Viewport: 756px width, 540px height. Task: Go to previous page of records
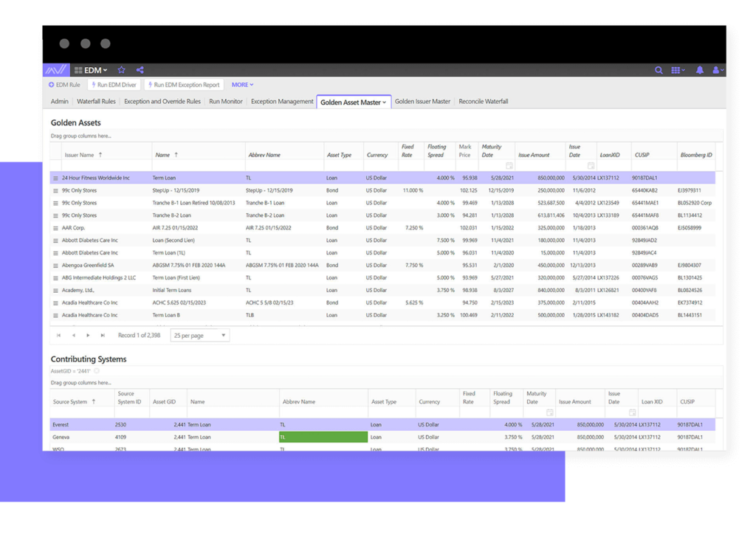[x=73, y=335]
